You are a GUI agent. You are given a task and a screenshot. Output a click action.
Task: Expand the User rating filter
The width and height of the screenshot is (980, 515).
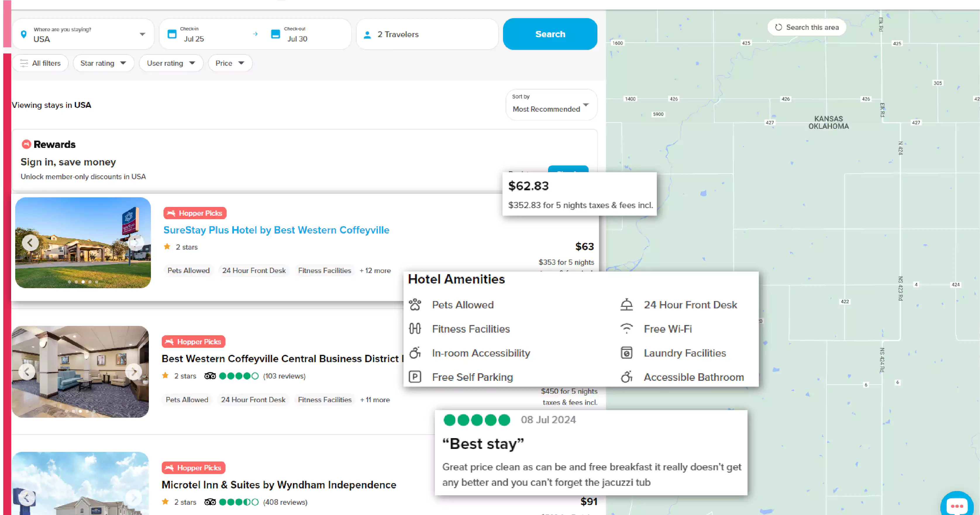pos(171,63)
